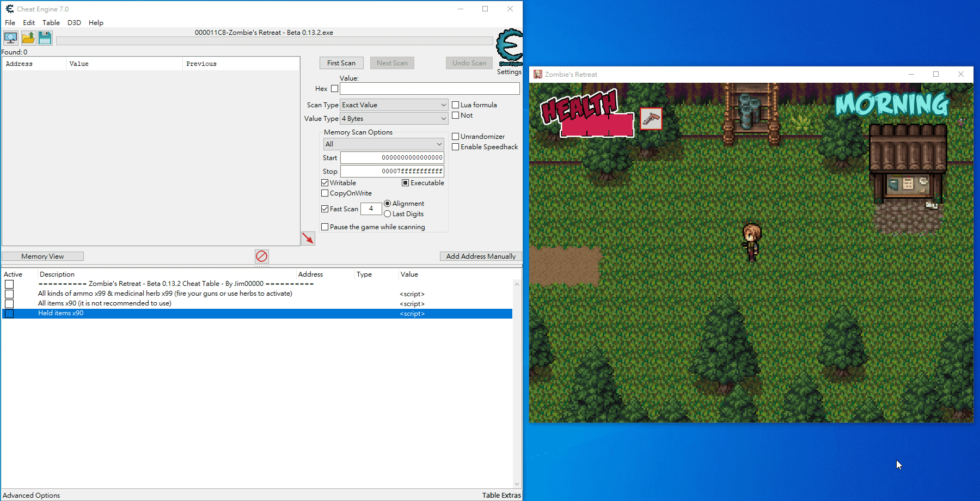Screen dimensions: 980x501
Task: Open the process selector icon
Action: pyautogui.click(x=10, y=38)
